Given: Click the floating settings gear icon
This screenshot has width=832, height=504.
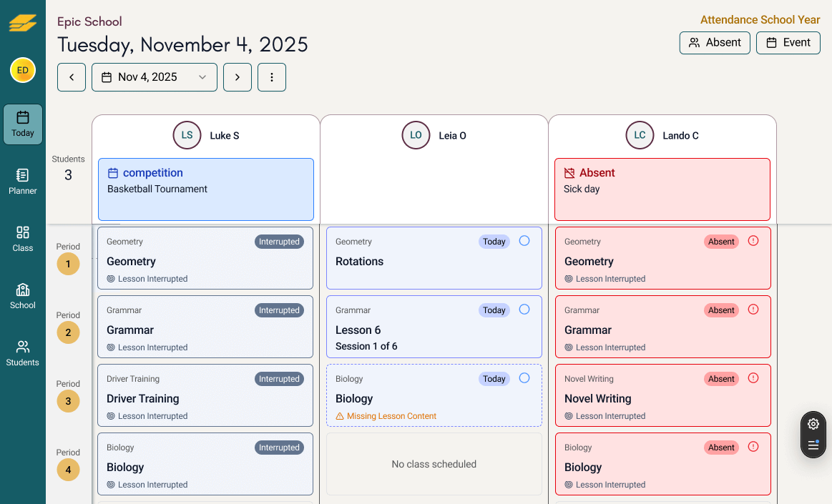Looking at the screenshot, I should coord(813,424).
